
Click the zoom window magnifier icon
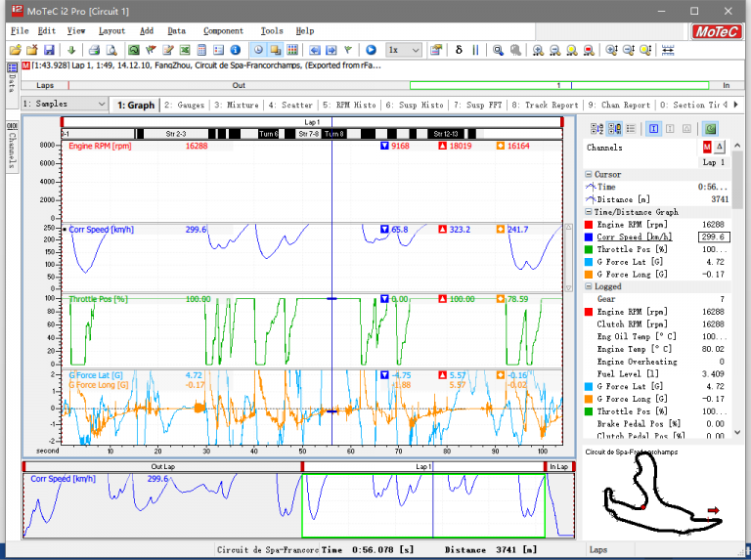click(498, 50)
